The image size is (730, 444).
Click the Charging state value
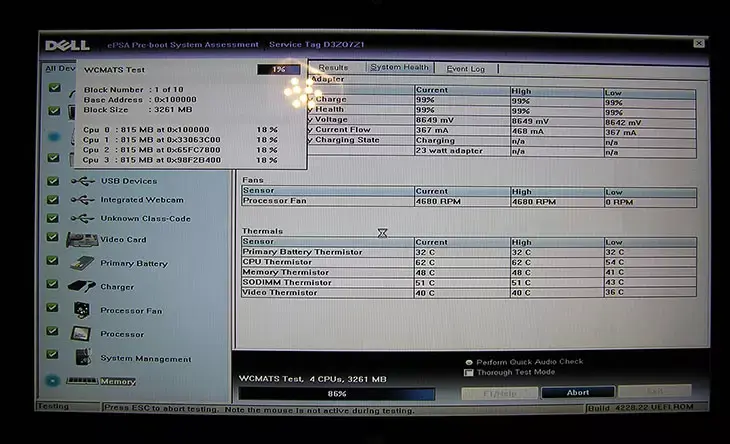point(435,141)
